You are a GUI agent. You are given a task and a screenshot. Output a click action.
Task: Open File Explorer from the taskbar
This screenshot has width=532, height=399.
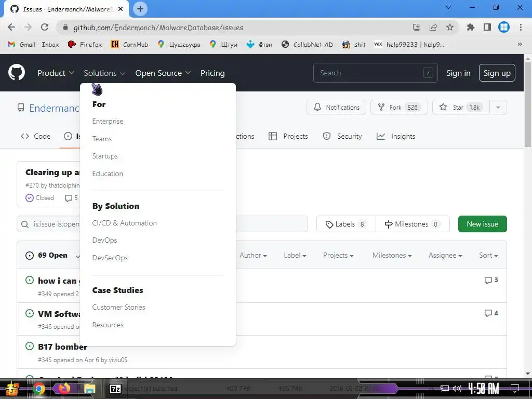(x=89, y=389)
